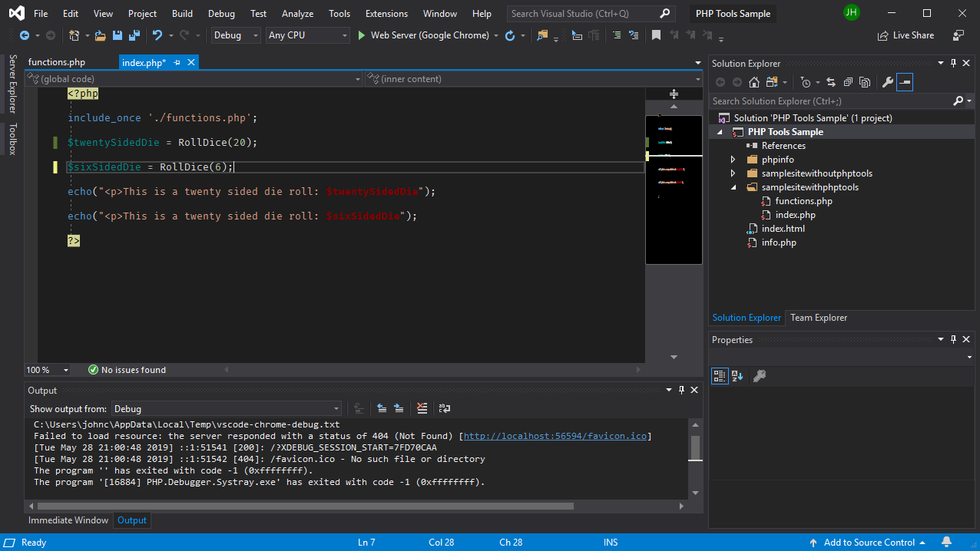This screenshot has height=551, width=980.
Task: Open the File menu
Action: pyautogui.click(x=41, y=14)
